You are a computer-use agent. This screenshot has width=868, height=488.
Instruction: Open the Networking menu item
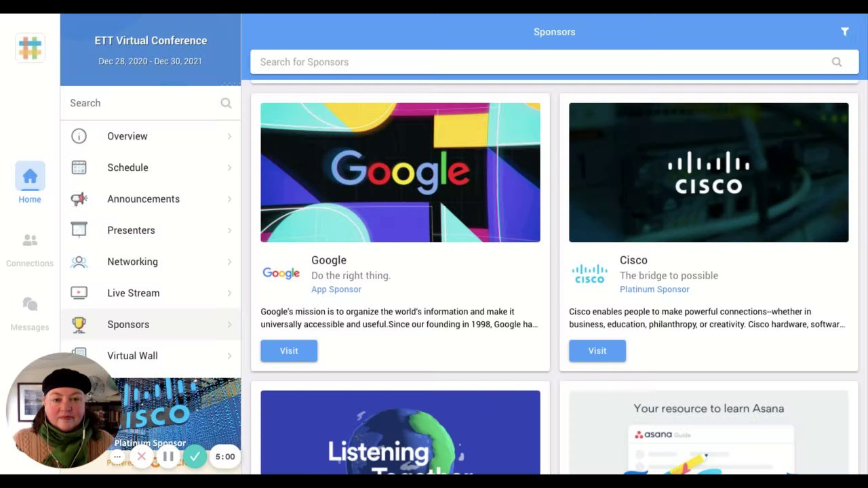pyautogui.click(x=151, y=262)
